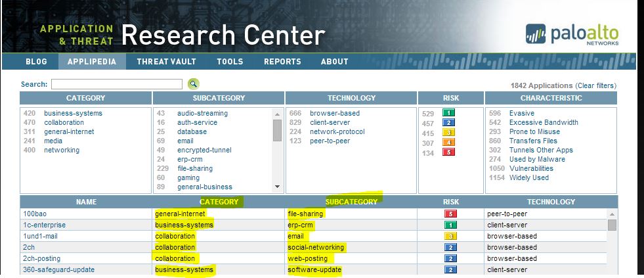This screenshot has width=644, height=278.
Task: Filter by peer-to-peer technology
Action: click(330, 141)
